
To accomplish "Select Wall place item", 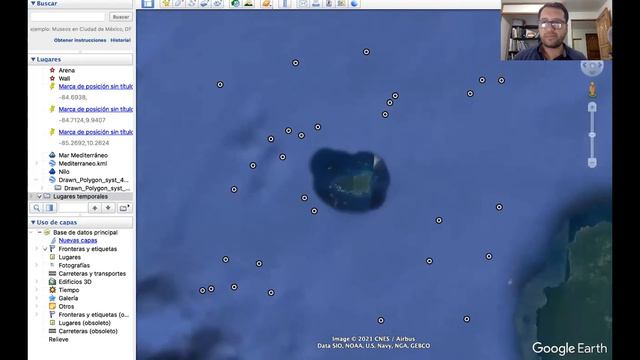I will coord(64,78).
